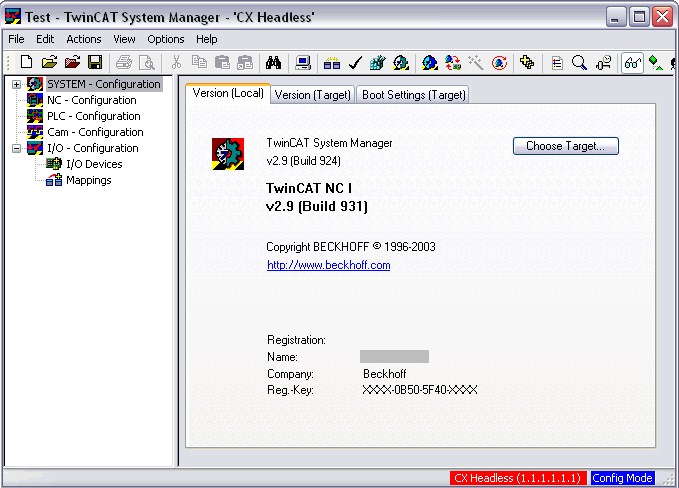Click the red open-from-target folder icon

tap(72, 63)
